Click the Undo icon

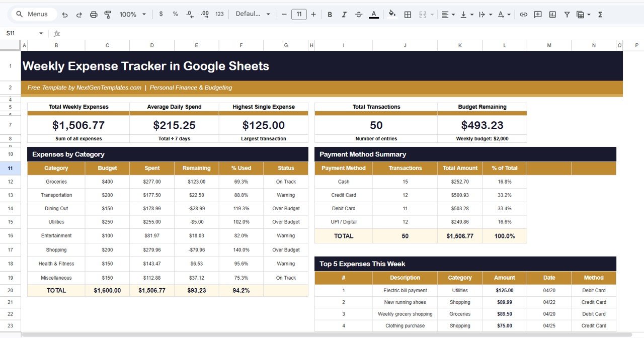[65, 15]
